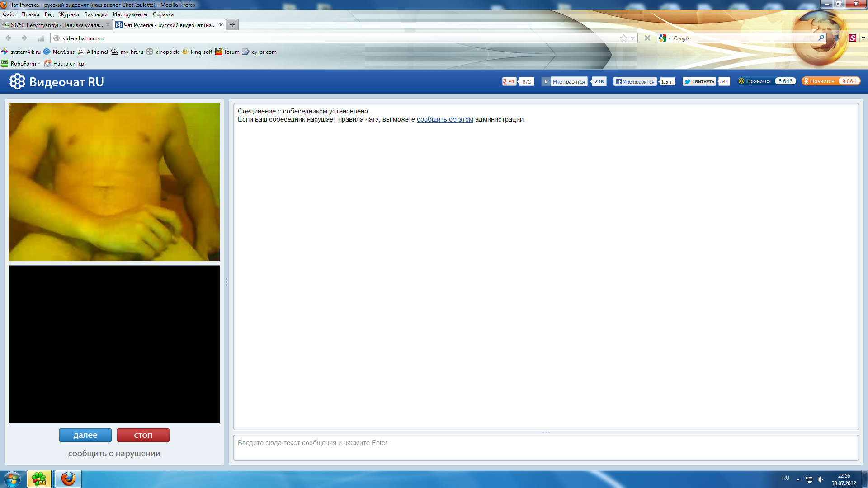868x488 pixels.
Task: Click the Odnoklassniki Нравится button
Action: 818,81
